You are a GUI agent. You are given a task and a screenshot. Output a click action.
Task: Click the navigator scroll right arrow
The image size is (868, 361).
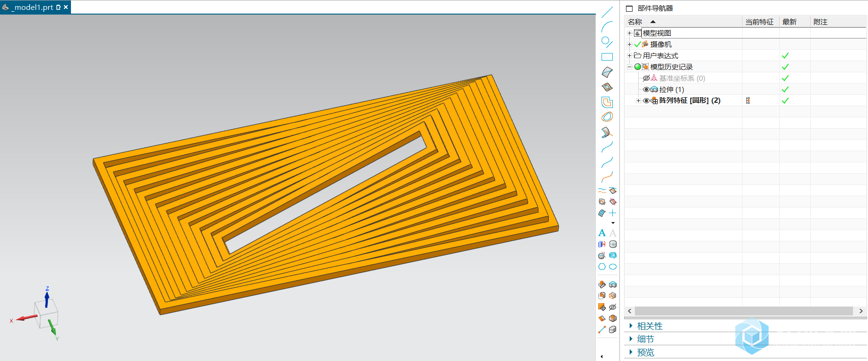click(861, 311)
